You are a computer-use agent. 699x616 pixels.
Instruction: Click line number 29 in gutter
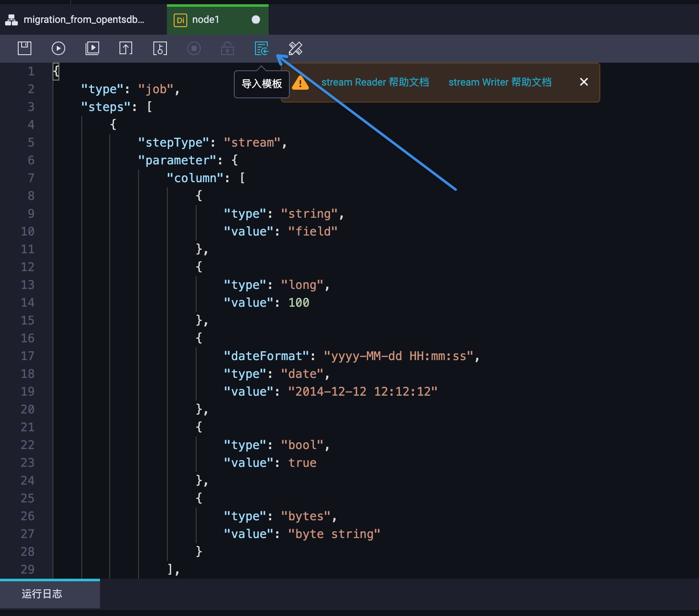click(x=28, y=569)
